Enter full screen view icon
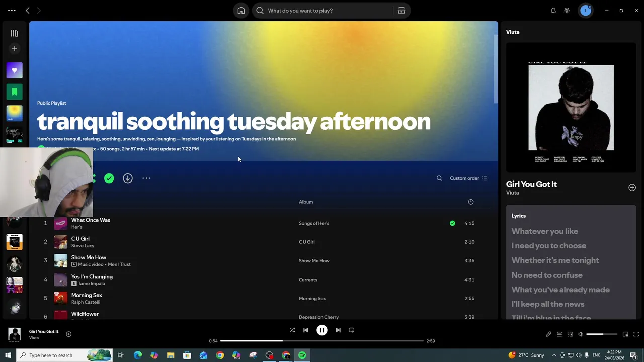 [636, 334]
